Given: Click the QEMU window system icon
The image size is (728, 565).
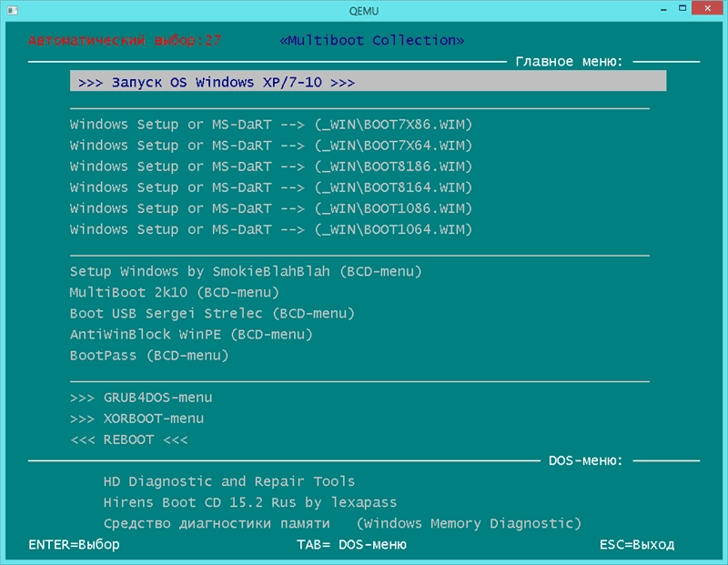Looking at the screenshot, I should pos(13,10).
